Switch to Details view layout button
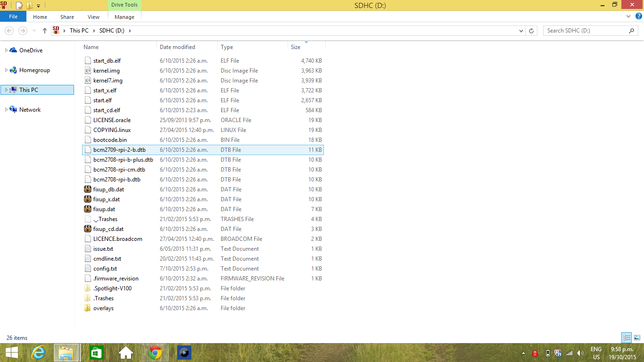 (x=627, y=337)
